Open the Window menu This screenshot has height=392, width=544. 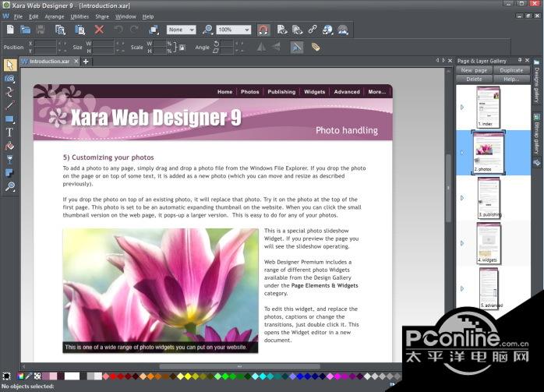[x=125, y=16]
